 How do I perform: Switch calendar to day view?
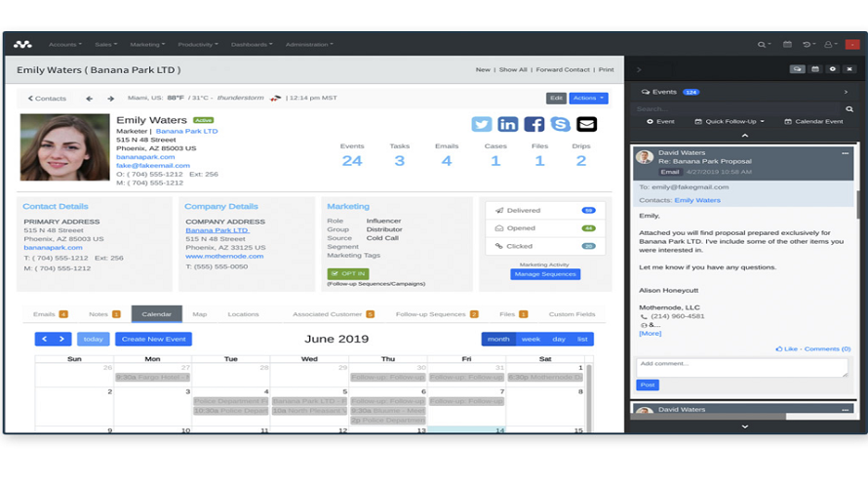tap(559, 339)
